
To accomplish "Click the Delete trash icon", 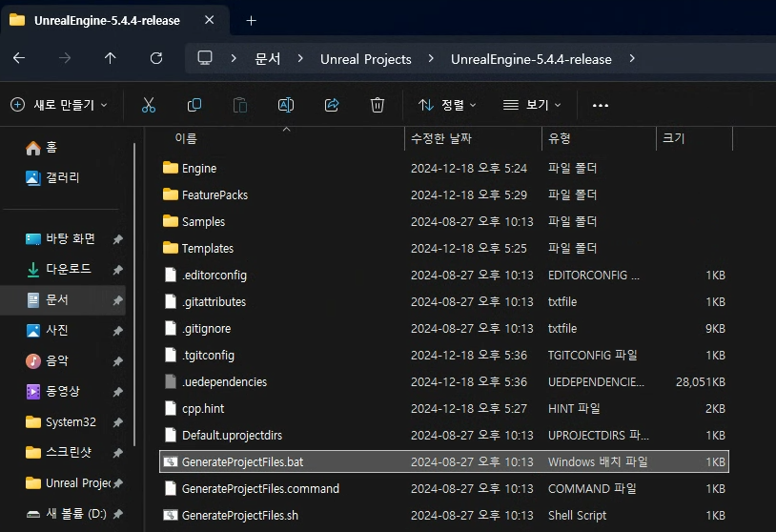I will [x=378, y=105].
